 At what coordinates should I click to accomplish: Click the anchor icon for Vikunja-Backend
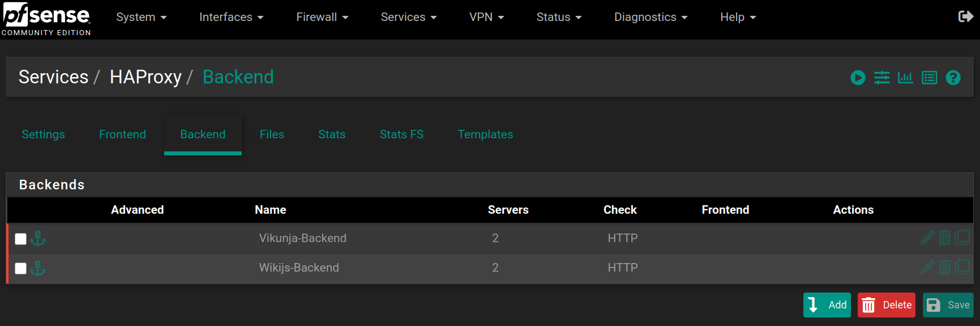point(38,238)
